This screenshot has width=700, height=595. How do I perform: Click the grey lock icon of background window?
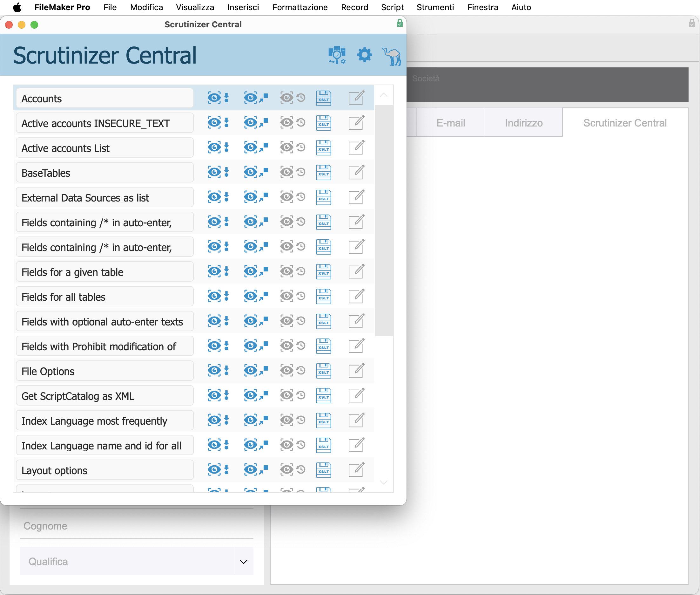click(691, 23)
